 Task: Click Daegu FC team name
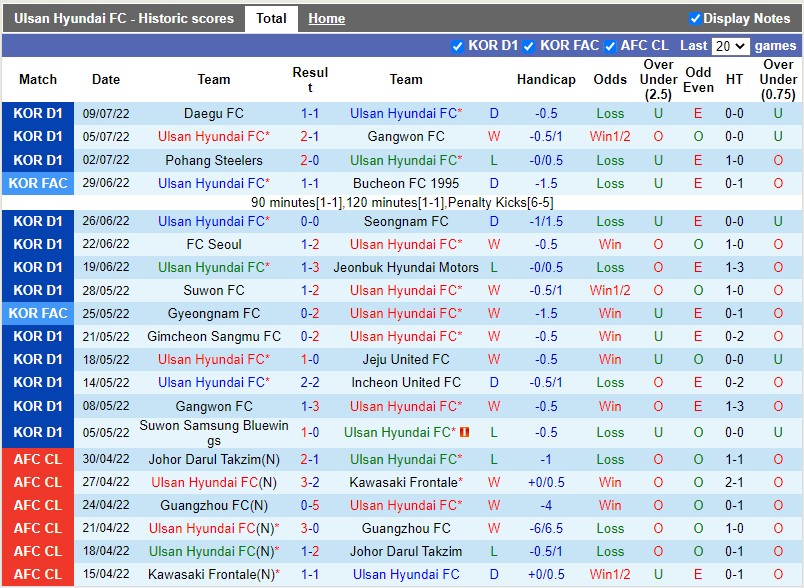point(214,113)
